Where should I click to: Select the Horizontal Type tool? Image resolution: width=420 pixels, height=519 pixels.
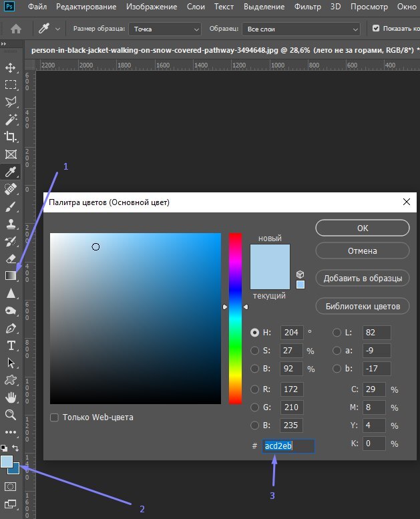pos(11,345)
